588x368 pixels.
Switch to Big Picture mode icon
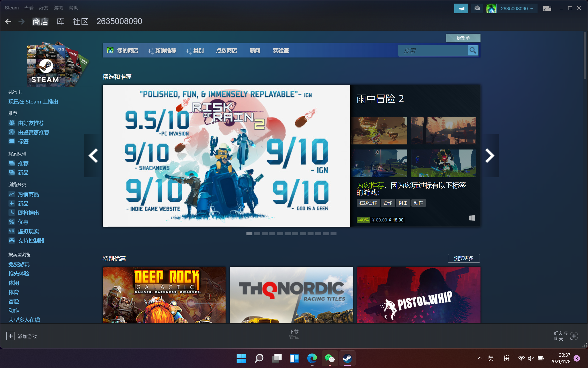coord(547,9)
